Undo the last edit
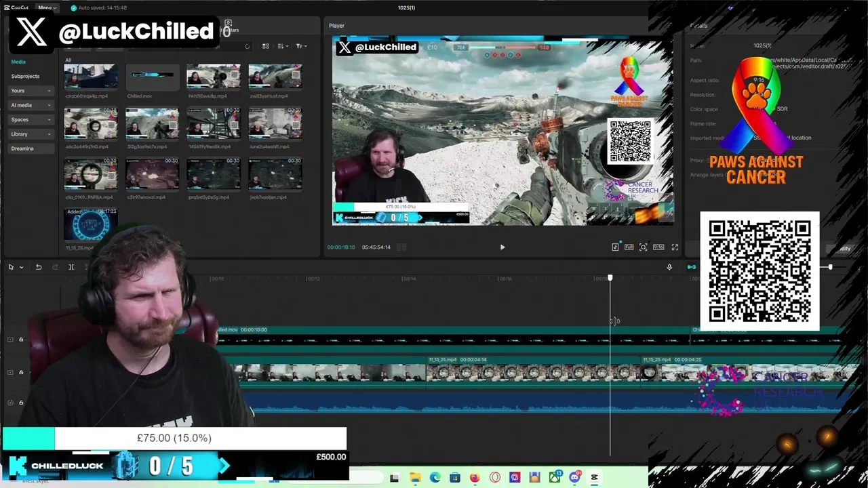The width and height of the screenshot is (868, 488). coord(39,267)
